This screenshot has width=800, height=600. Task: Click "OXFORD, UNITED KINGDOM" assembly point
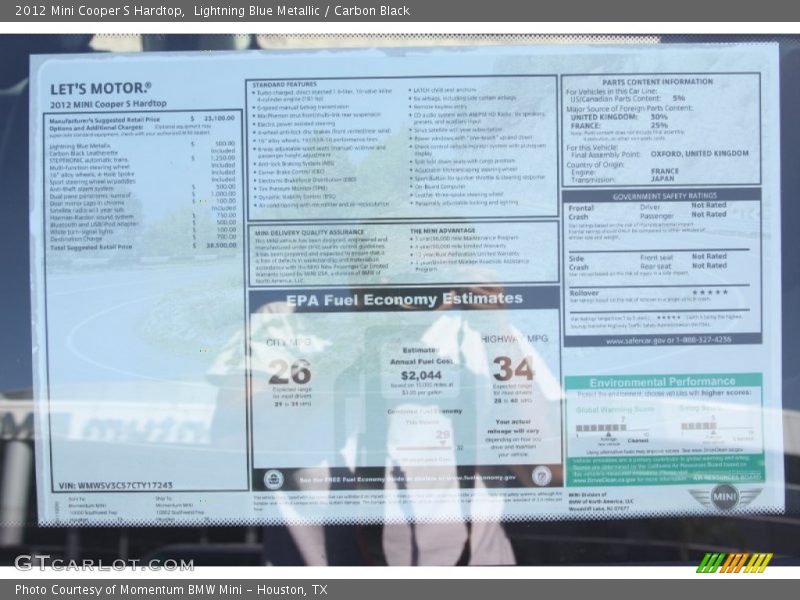click(x=699, y=154)
